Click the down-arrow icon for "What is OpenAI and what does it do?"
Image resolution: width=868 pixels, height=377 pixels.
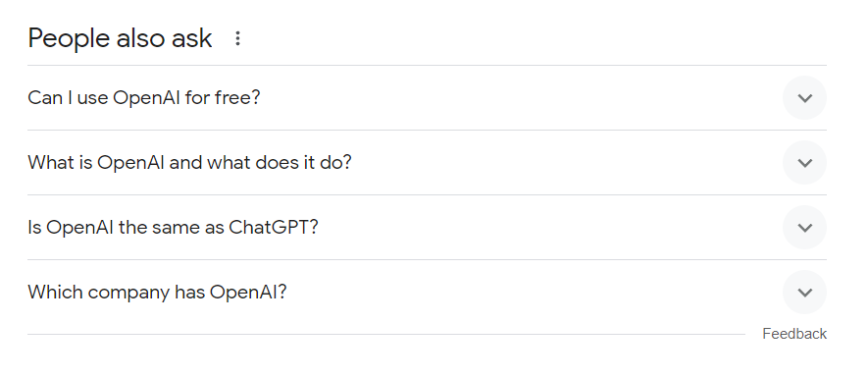pyautogui.click(x=804, y=163)
